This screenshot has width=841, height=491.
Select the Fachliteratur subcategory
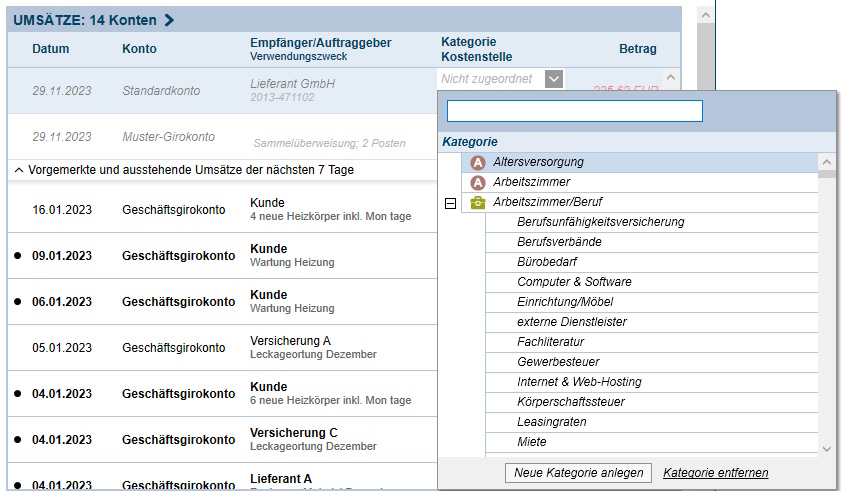pyautogui.click(x=651, y=342)
